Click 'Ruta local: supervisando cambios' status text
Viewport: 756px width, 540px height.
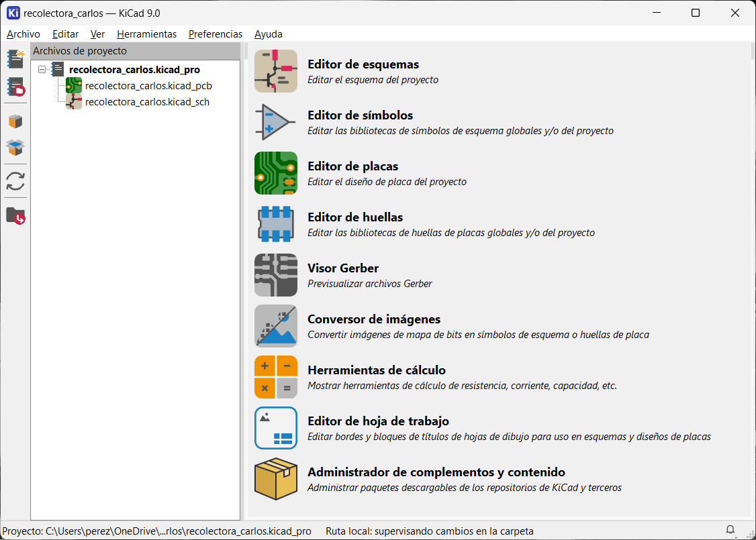(430, 531)
